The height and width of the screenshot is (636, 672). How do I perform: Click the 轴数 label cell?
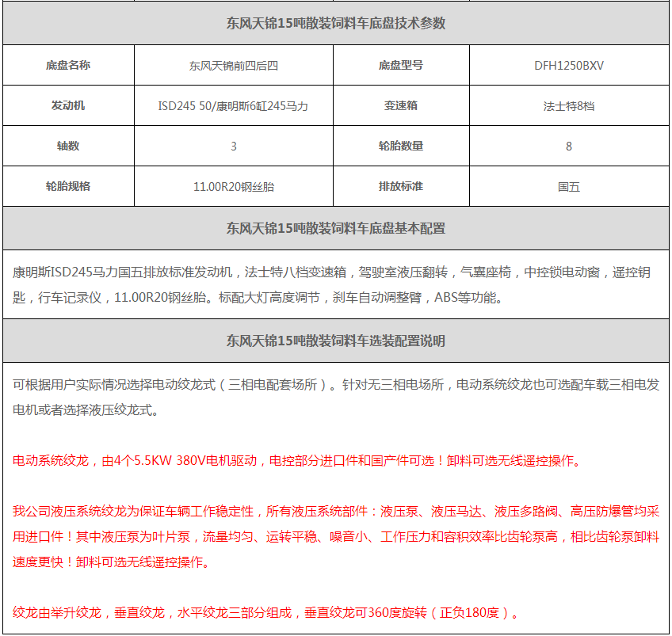tap(68, 146)
